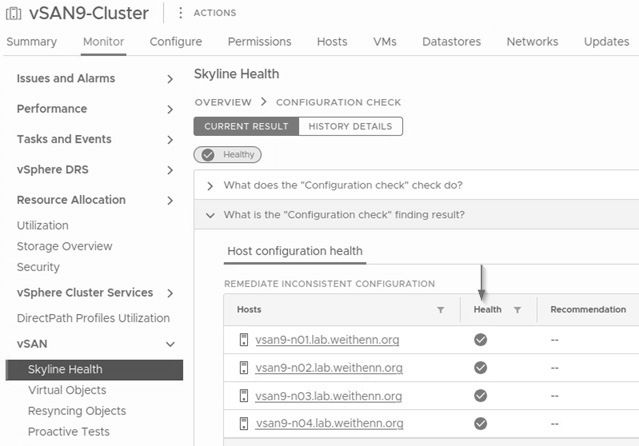Open Storage Overview in sidebar
This screenshot has height=446, width=639.
tap(64, 246)
